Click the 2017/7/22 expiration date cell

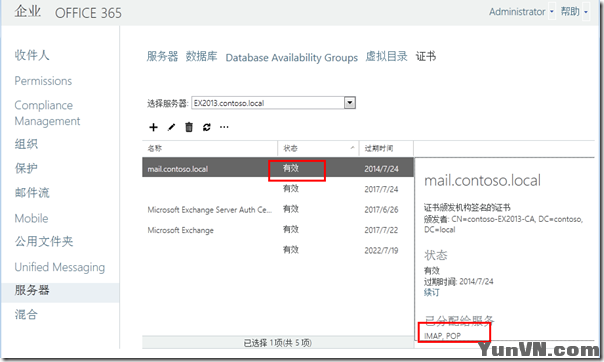pos(381,230)
